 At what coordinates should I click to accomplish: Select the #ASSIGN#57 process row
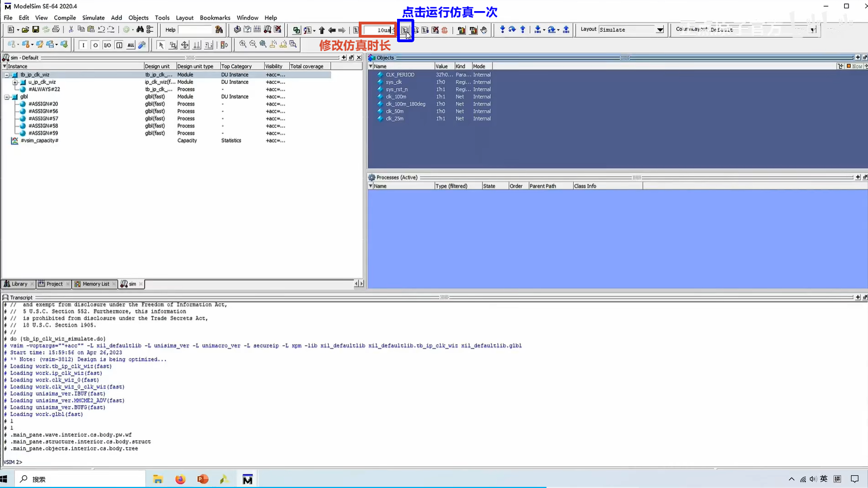pos(167,119)
